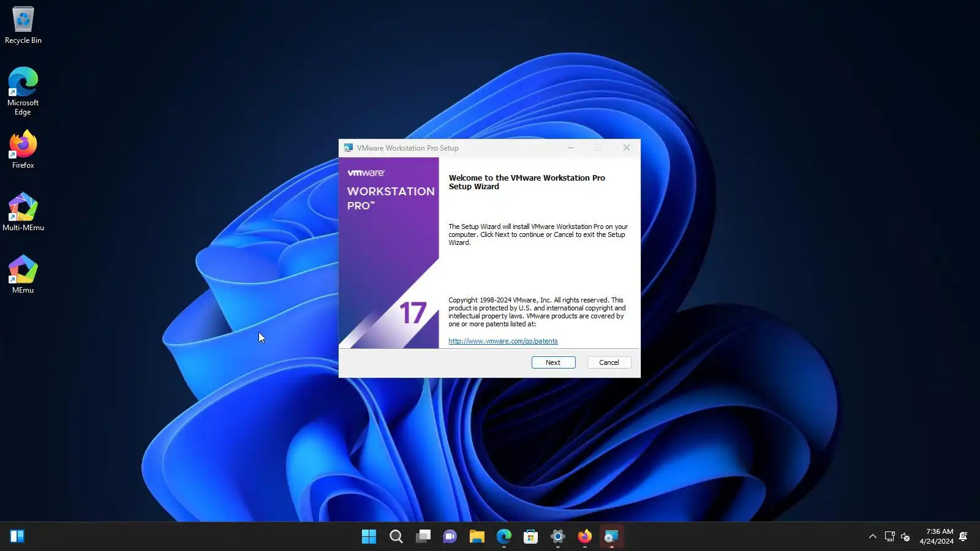980x551 pixels.
Task: Click the VMware installer taskbar icon
Action: click(x=612, y=536)
